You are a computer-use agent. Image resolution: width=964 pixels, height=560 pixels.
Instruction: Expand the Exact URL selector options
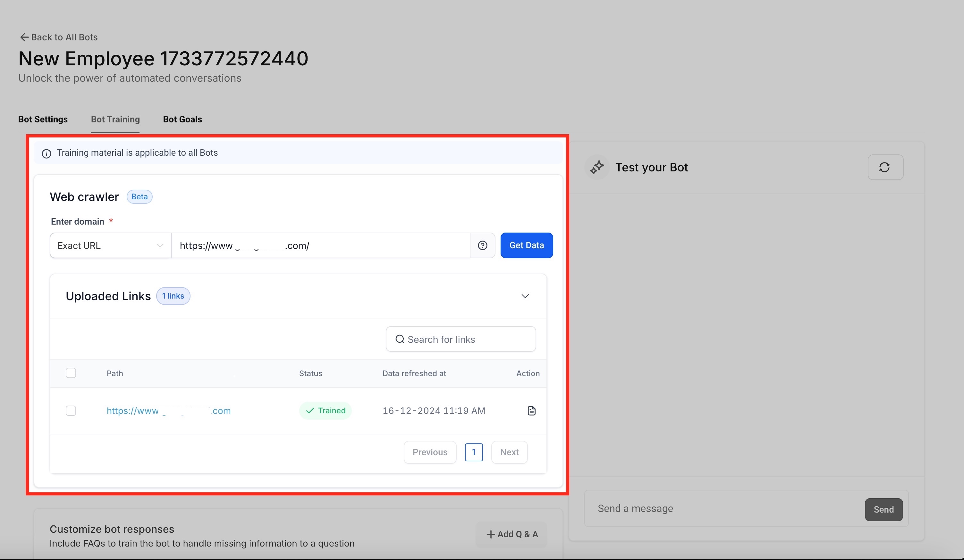(160, 245)
